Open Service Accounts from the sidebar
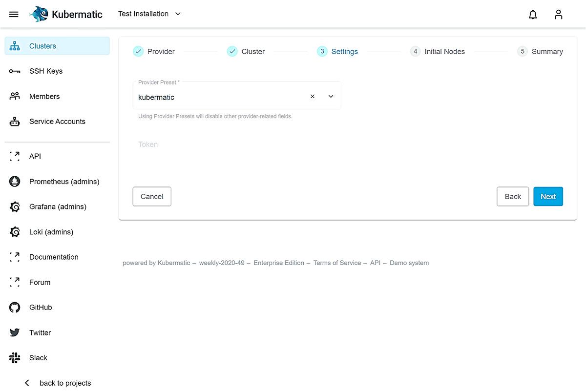This screenshot has width=586, height=392. tap(15, 121)
